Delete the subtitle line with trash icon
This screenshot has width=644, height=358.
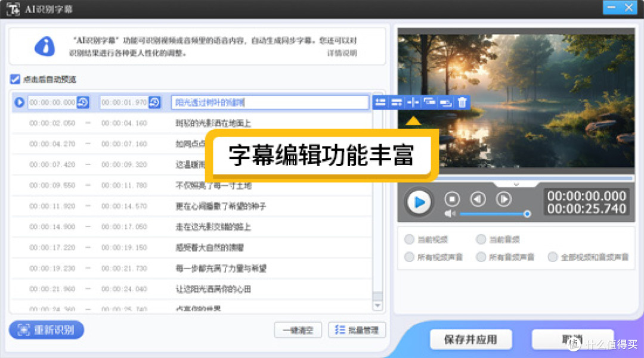(462, 102)
